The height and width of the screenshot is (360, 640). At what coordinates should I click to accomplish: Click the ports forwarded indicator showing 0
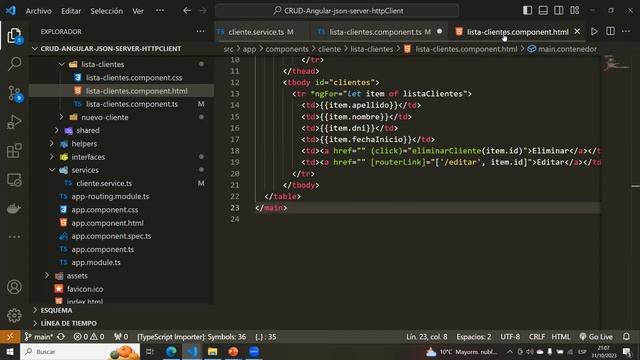point(121,337)
